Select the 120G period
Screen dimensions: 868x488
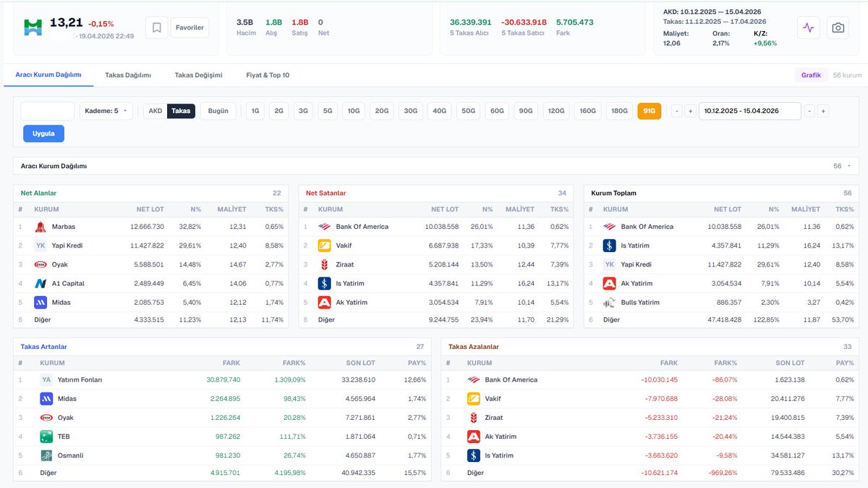556,111
